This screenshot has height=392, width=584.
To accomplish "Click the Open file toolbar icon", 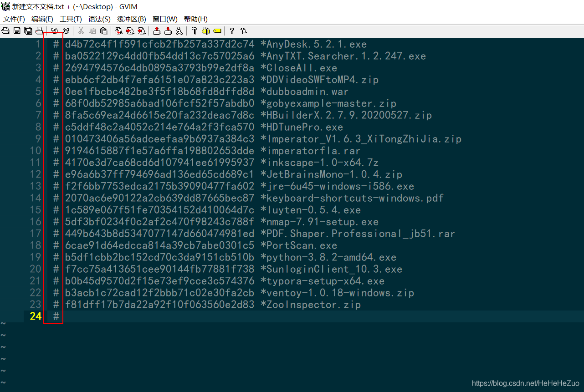I will (5, 31).
